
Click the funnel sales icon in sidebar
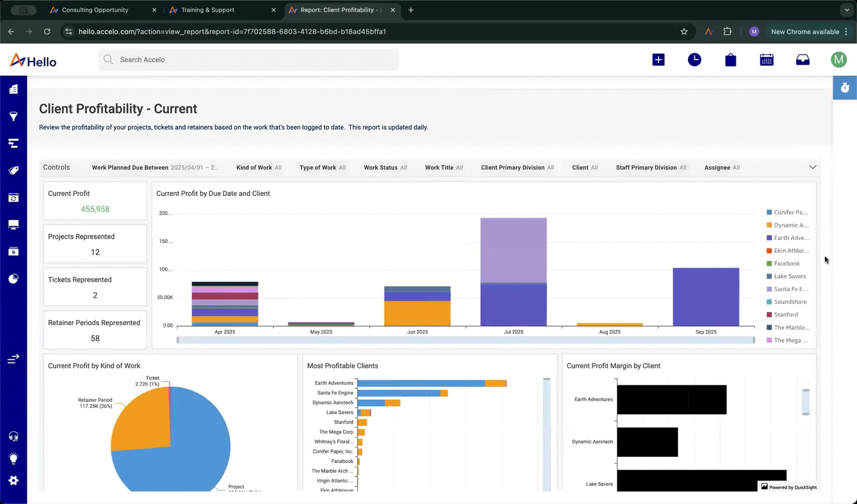[x=13, y=116]
